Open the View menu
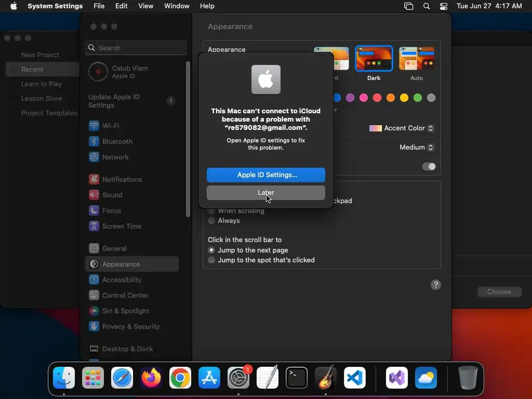The height and width of the screenshot is (399, 532). [x=145, y=6]
